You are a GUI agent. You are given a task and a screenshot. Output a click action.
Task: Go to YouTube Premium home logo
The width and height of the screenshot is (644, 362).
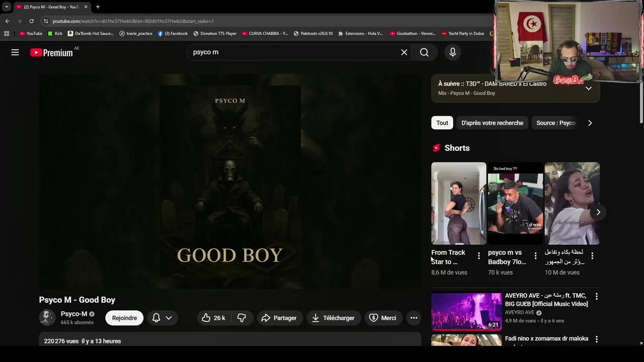point(51,52)
